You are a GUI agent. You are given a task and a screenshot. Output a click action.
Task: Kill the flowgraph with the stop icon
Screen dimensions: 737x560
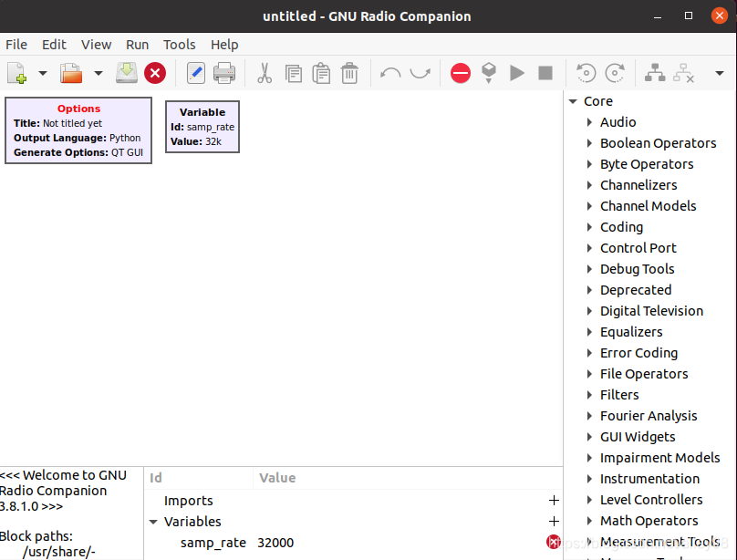click(x=545, y=73)
